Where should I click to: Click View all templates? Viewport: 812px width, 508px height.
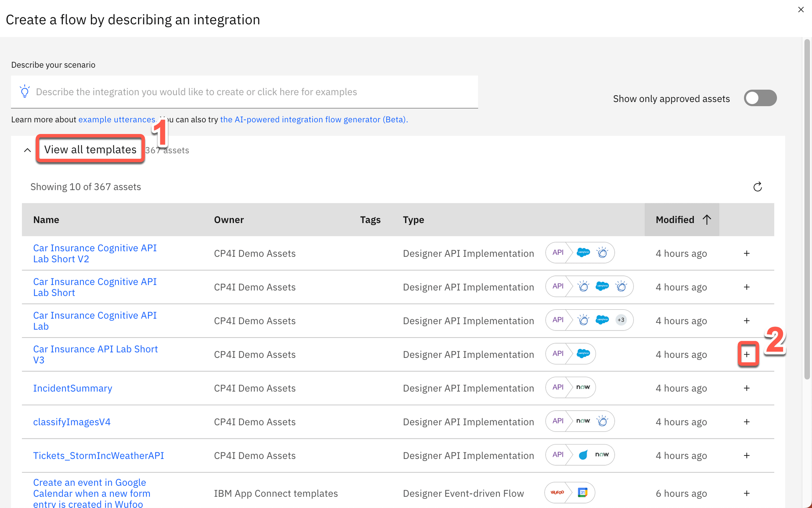[90, 149]
